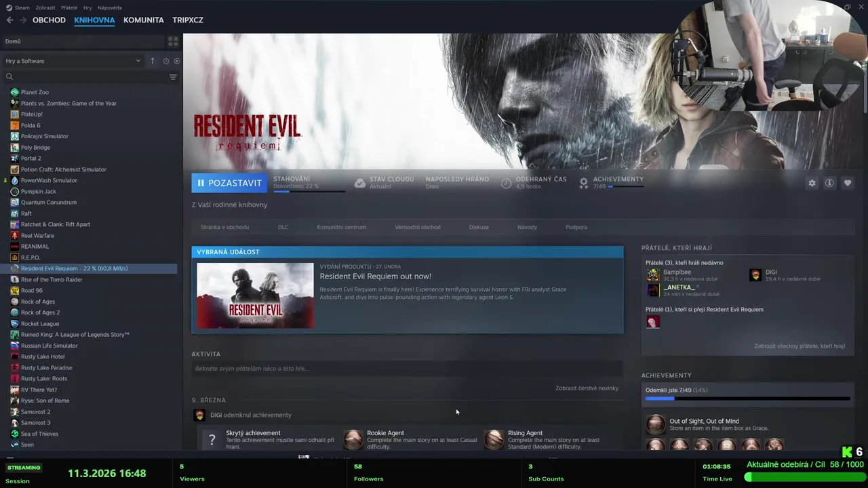The image size is (868, 488).
Task: Select R.E.P.O. in library list
Action: pos(31,258)
